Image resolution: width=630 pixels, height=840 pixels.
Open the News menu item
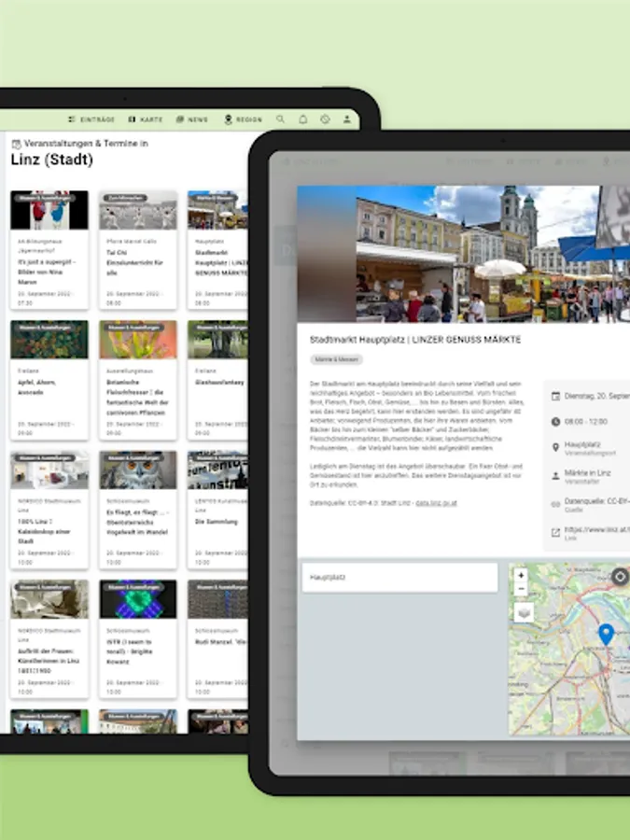(x=191, y=119)
